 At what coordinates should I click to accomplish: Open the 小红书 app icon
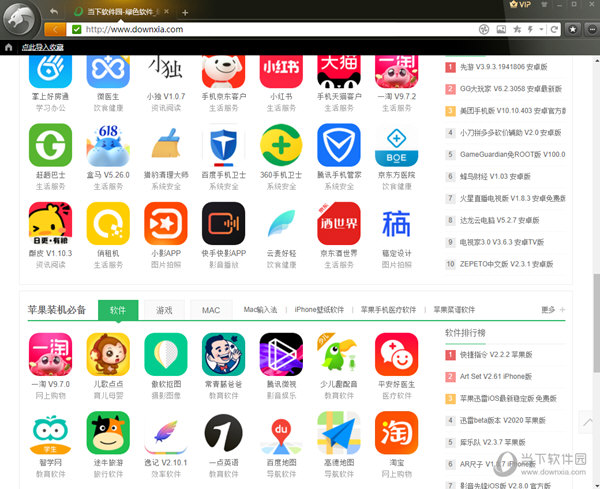click(281, 72)
